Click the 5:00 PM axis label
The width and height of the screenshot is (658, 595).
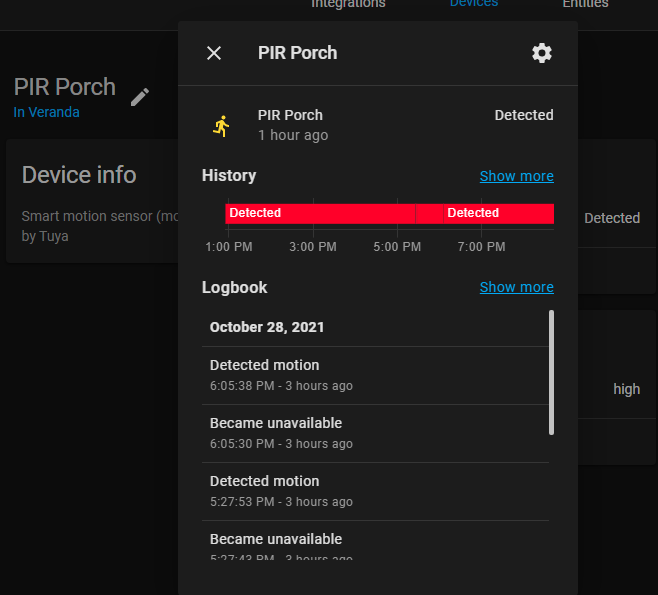pyautogui.click(x=397, y=247)
